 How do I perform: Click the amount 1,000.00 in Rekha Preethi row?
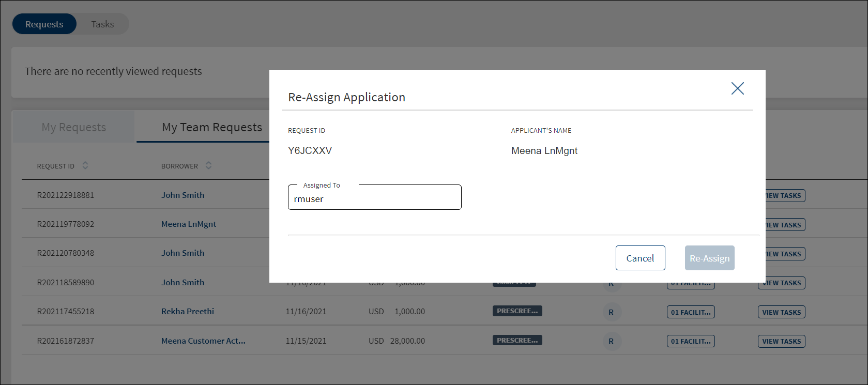click(x=409, y=312)
